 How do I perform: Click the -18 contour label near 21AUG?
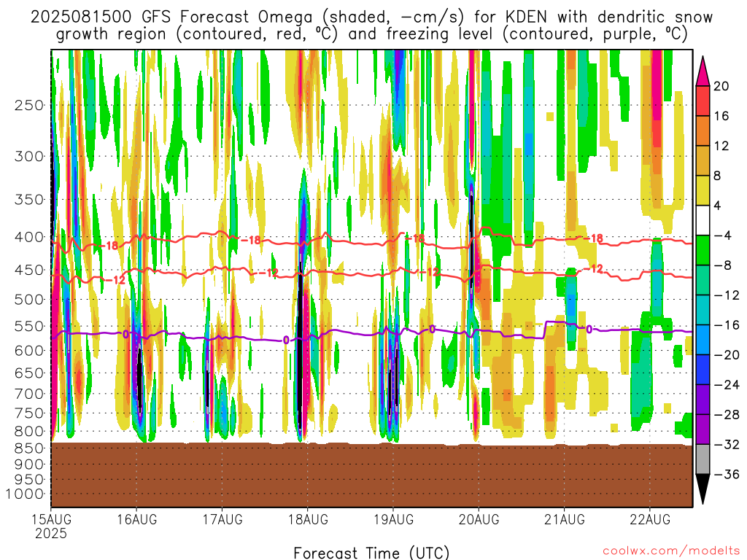tap(594, 238)
